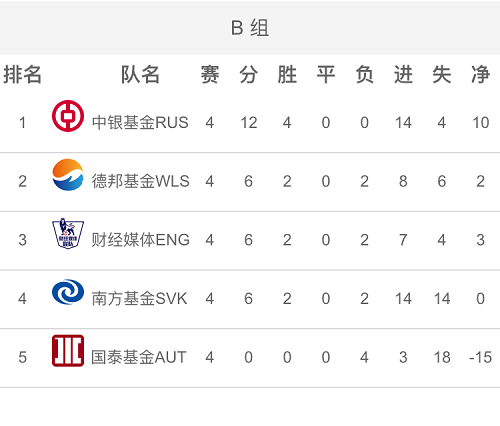Click the B 组 group header
The width and height of the screenshot is (500, 426).
pos(250,28)
